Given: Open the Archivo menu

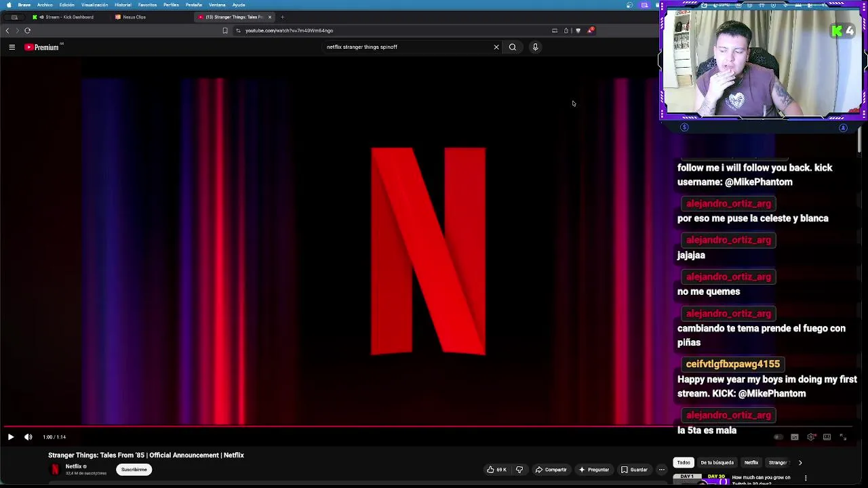Looking at the screenshot, I should pos(45,5).
